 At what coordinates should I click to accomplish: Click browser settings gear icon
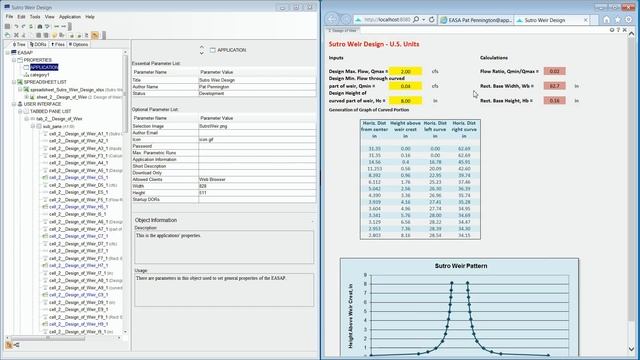pos(629,20)
